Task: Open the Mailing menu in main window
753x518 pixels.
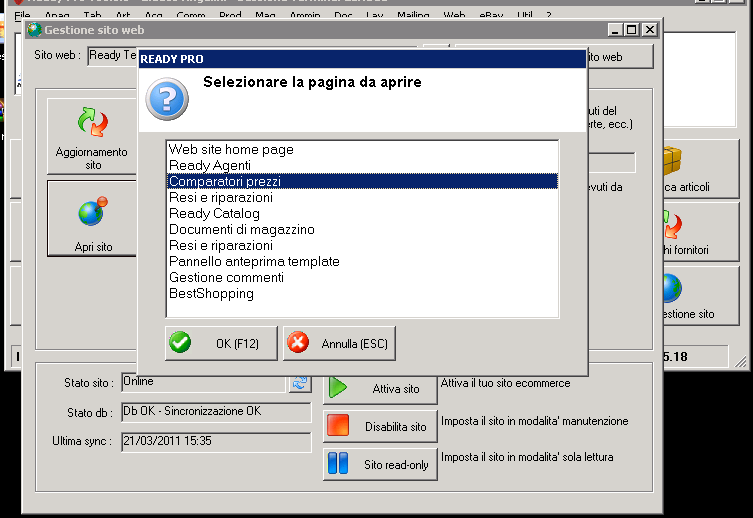Action: [413, 16]
